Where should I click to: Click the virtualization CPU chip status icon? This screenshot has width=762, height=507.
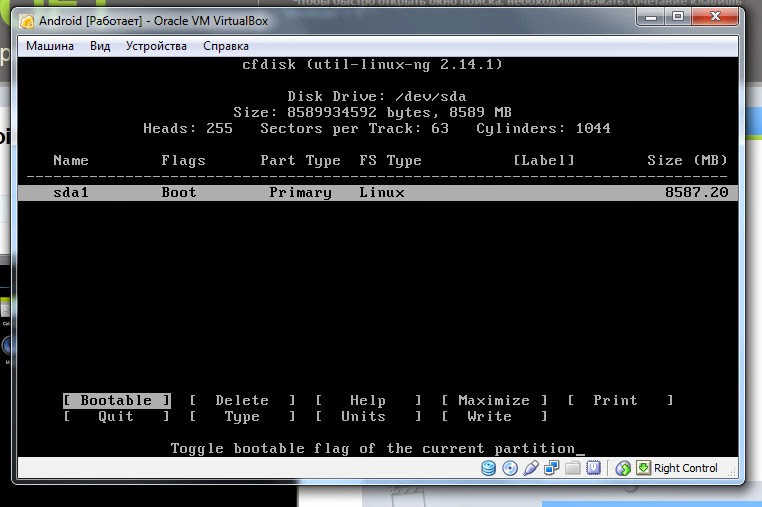coord(593,468)
